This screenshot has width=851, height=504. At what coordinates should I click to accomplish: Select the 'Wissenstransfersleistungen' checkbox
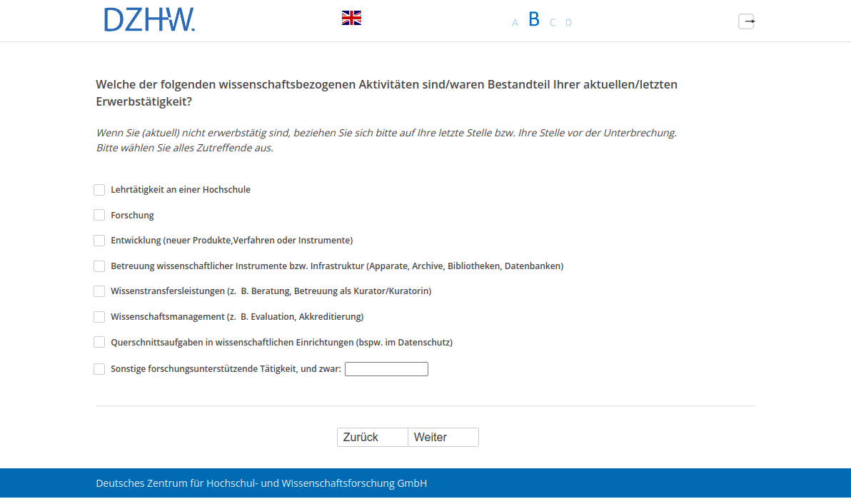[x=99, y=291]
